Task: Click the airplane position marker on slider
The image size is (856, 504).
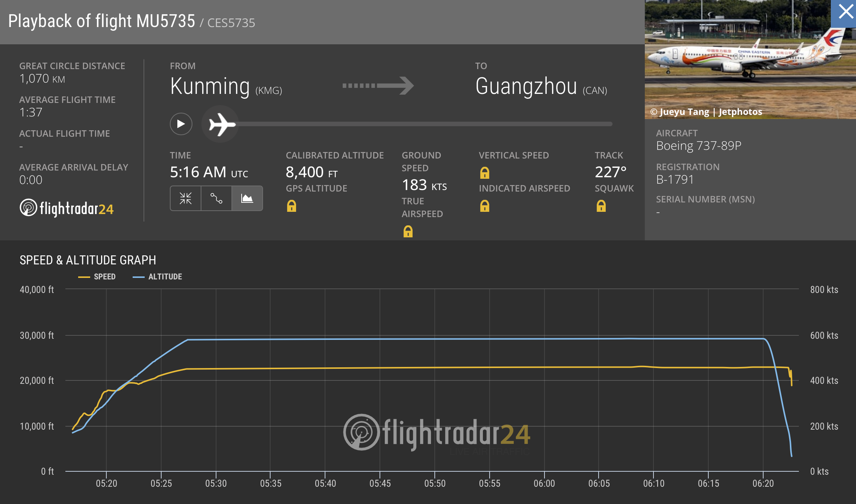Action: tap(221, 124)
